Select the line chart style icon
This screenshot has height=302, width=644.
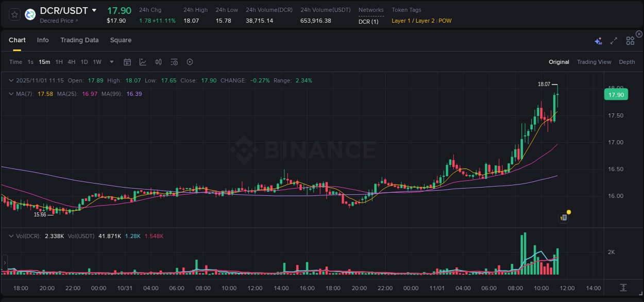tap(143, 62)
